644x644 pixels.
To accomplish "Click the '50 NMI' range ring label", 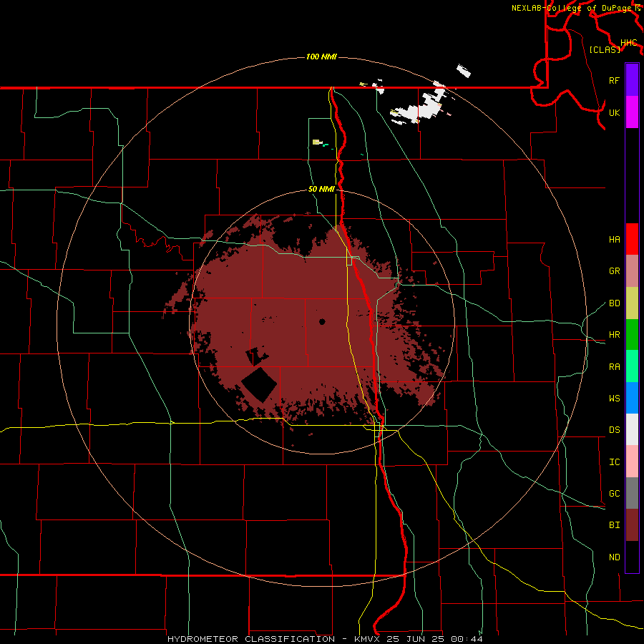I will coord(321,189).
